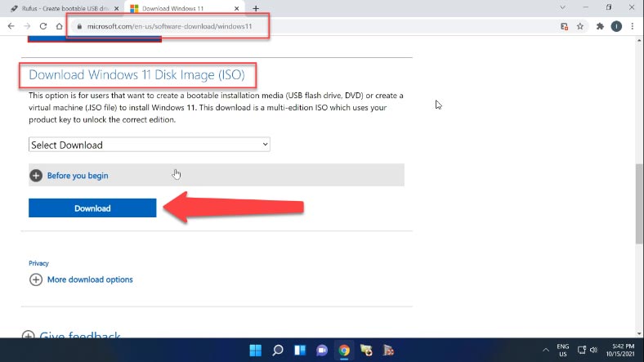
Task: Open the network status tray icon
Action: 582,350
